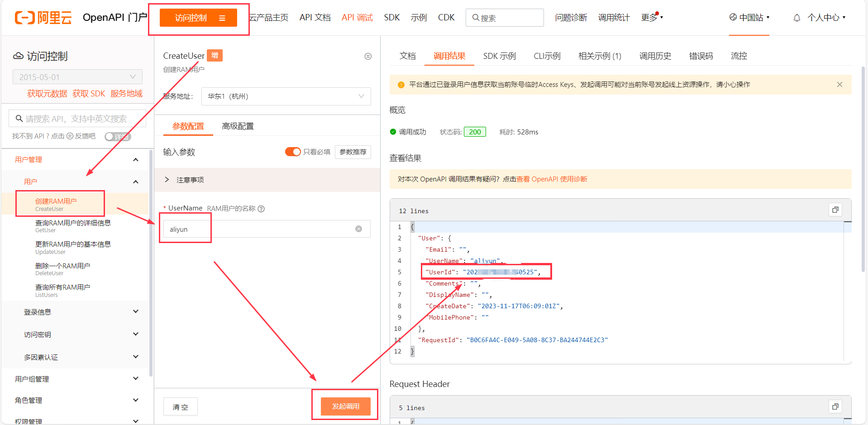Image resolution: width=868 pixels, height=425 pixels.
Task: Open the 访问控制 product menu button
Action: click(x=198, y=18)
